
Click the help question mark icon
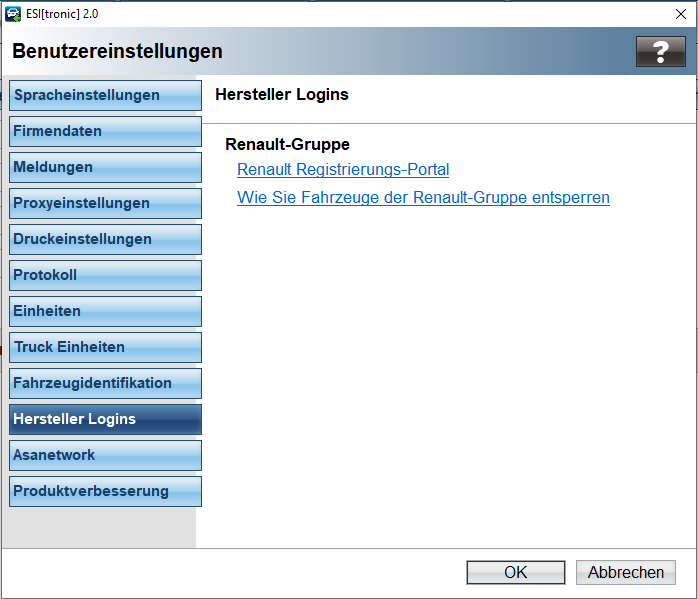[660, 52]
